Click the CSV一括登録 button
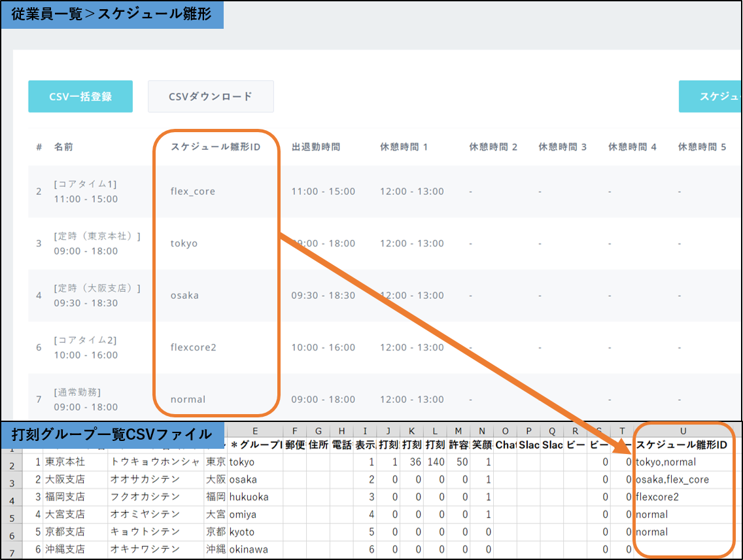Screen dimensions: 743x560 80,97
